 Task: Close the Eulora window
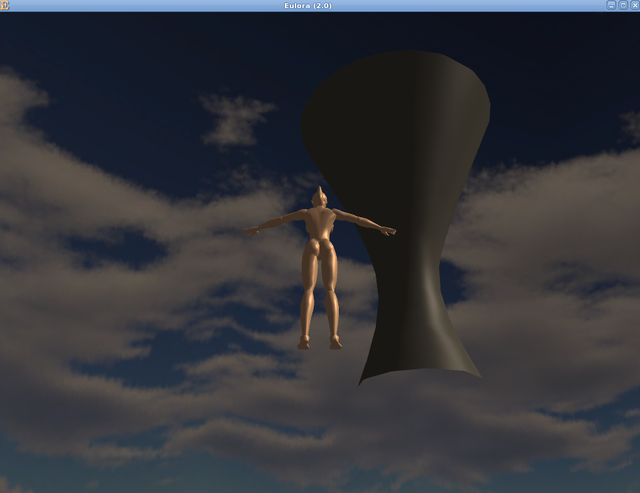[x=634, y=5]
